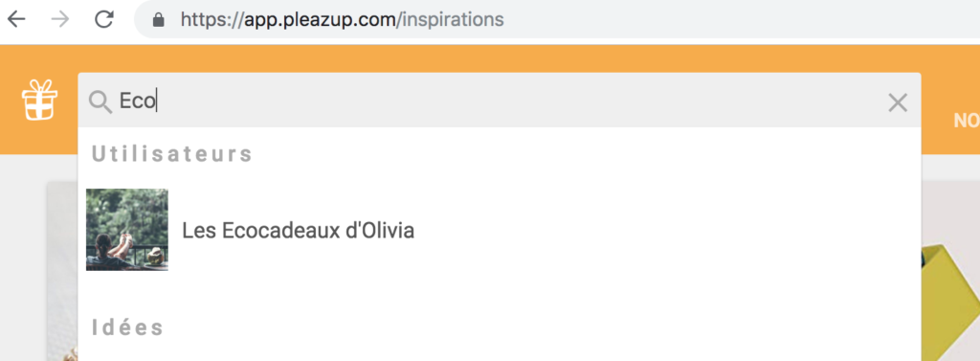Click the "Idées" section heading

click(127, 327)
